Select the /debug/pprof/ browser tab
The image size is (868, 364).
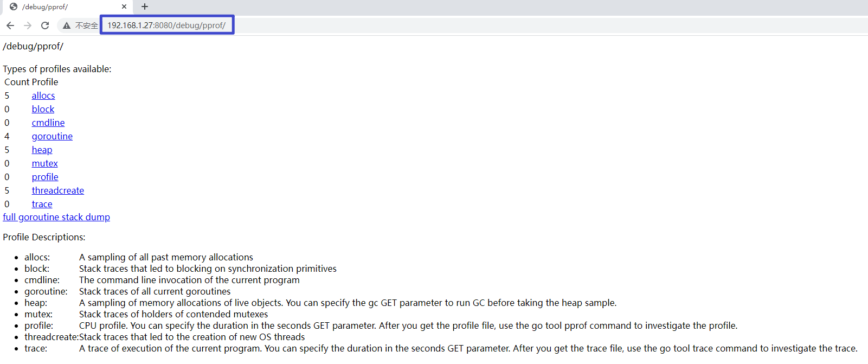coord(60,7)
